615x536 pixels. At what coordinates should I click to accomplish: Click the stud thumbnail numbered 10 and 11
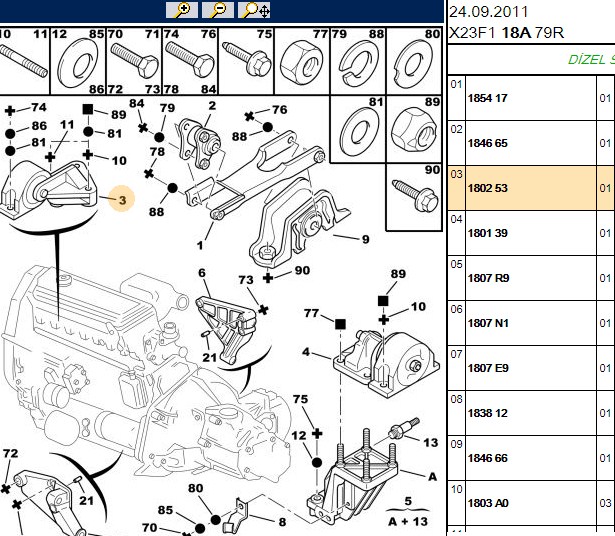click(x=24, y=61)
